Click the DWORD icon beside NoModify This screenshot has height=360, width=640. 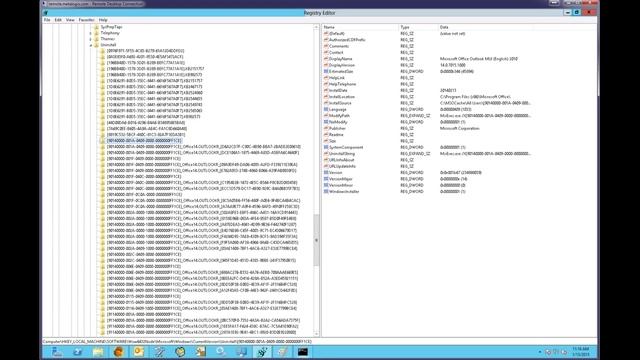coord(326,122)
